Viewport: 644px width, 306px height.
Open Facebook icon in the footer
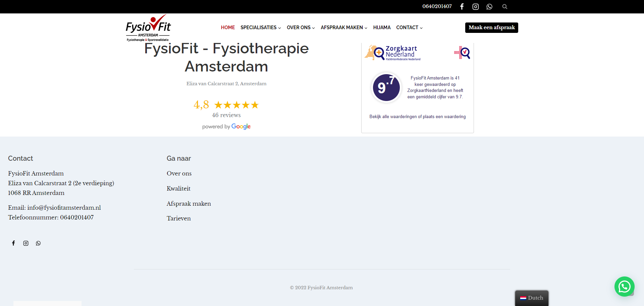13,243
